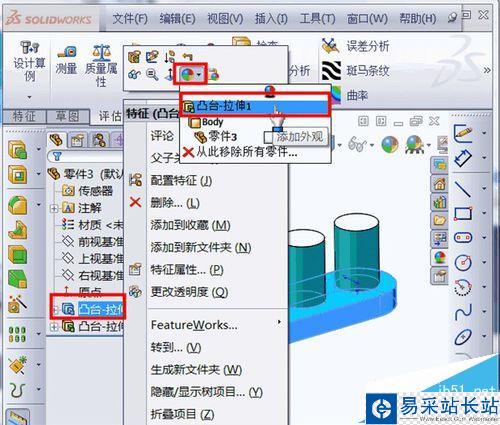Select the Circle sketch tool

click(463, 263)
